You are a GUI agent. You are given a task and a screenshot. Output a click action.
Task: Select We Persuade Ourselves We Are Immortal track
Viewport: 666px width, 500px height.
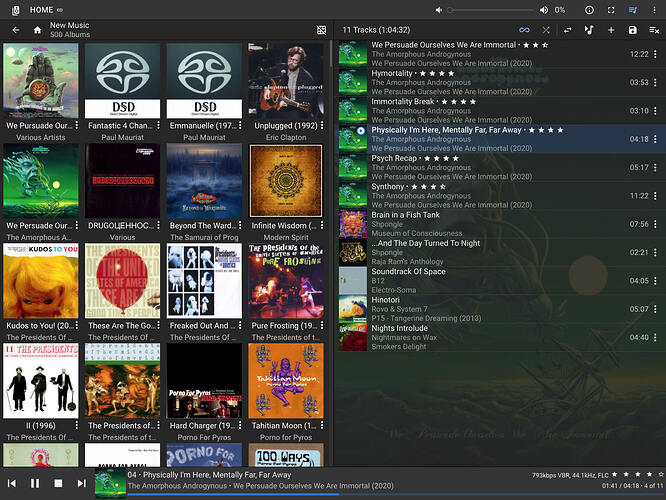pyautogui.click(x=500, y=54)
